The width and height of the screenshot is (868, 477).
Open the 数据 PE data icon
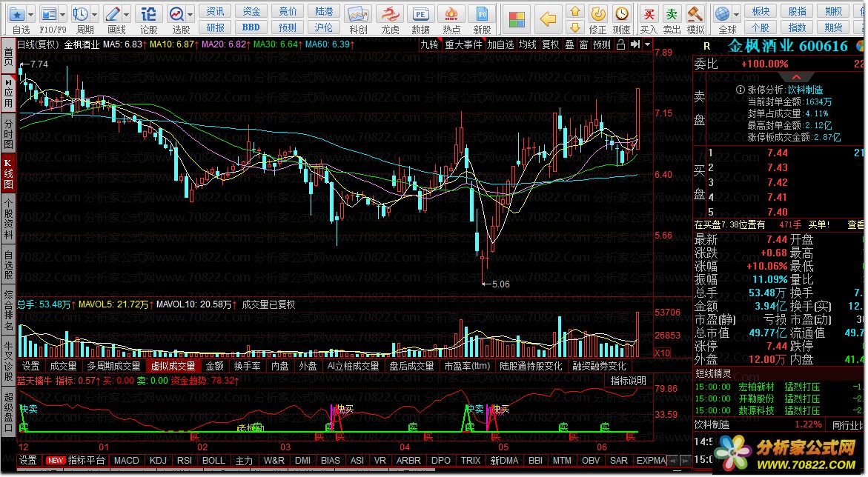[x=421, y=14]
